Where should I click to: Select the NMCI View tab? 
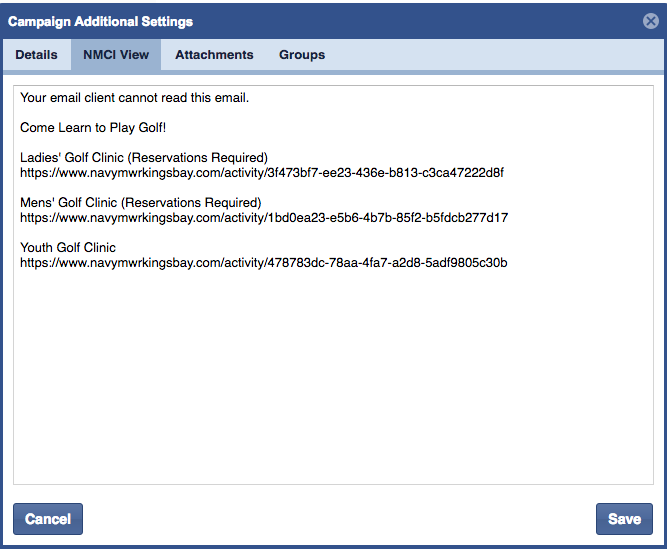point(116,55)
